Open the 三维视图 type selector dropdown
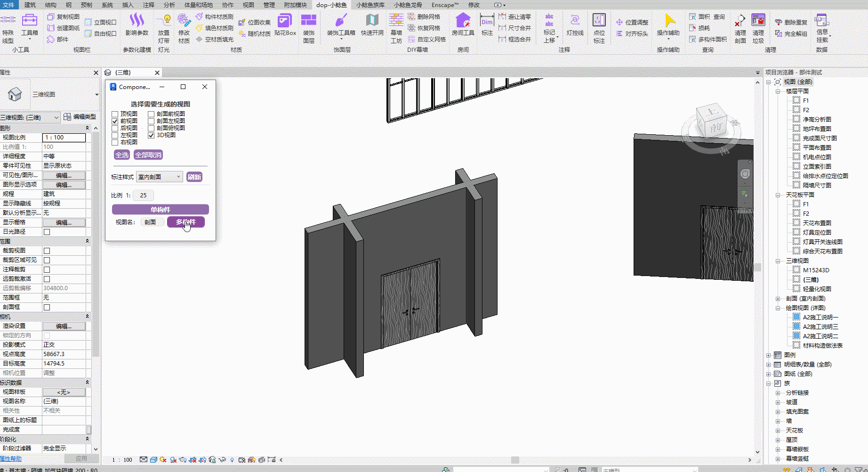This screenshot has width=868, height=472. [96, 95]
